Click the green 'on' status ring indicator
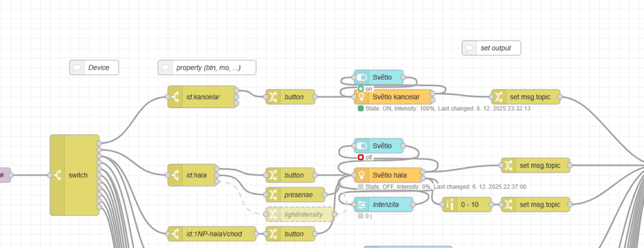This screenshot has height=248, width=644. 360,89
